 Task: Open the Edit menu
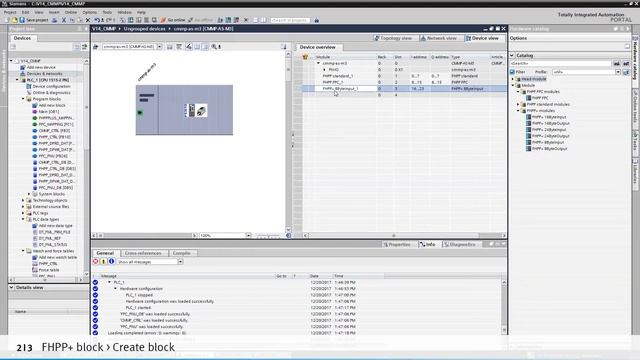pos(25,12)
